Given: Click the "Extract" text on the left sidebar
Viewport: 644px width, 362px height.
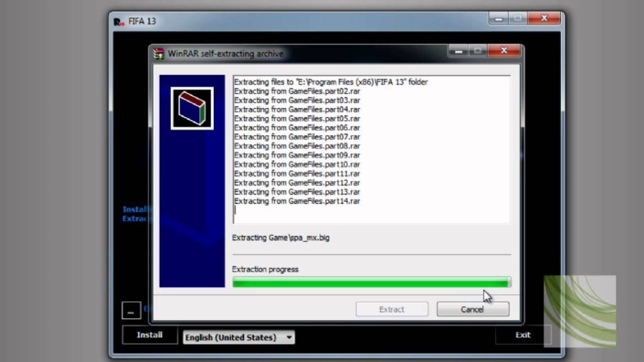Looking at the screenshot, I should tap(135, 219).
